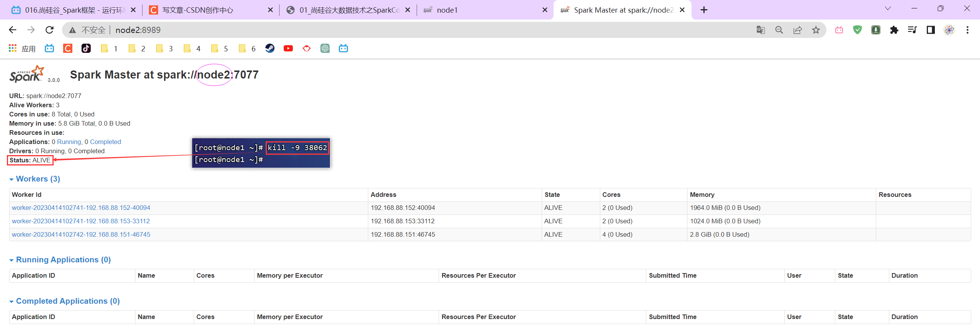The height and width of the screenshot is (329, 980).
Task: Open the green shield extension
Action: (857, 30)
